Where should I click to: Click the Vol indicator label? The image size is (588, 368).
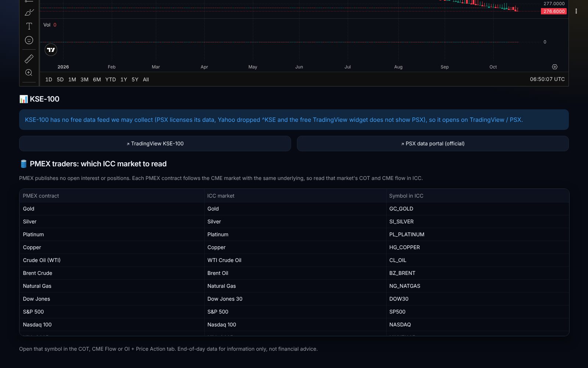47,25
